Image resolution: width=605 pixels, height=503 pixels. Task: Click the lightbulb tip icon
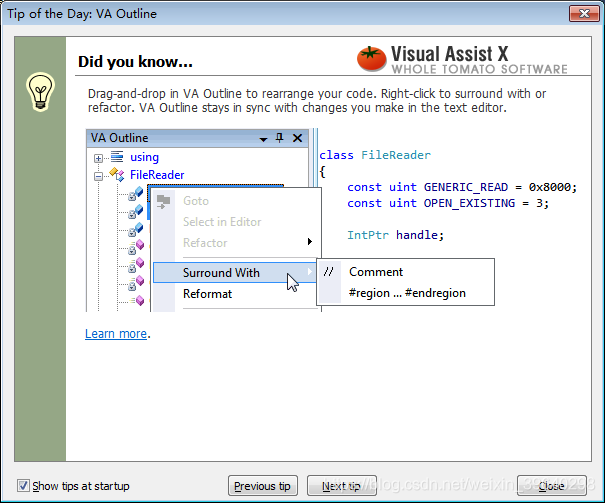click(x=40, y=92)
